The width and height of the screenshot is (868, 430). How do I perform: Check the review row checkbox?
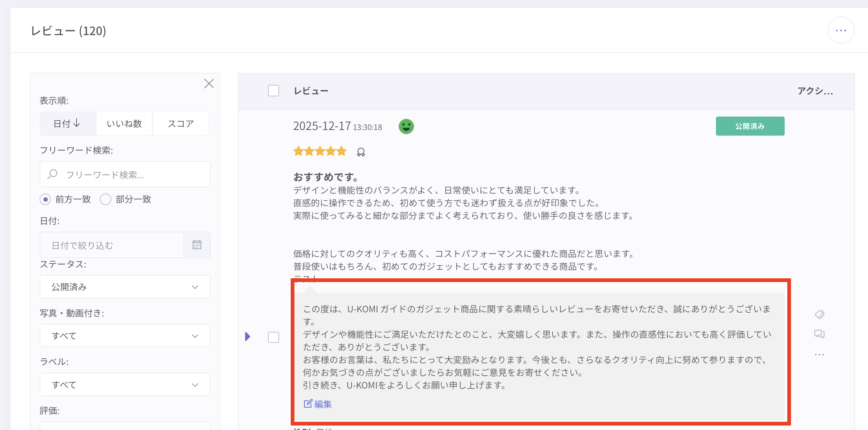pyautogui.click(x=274, y=337)
